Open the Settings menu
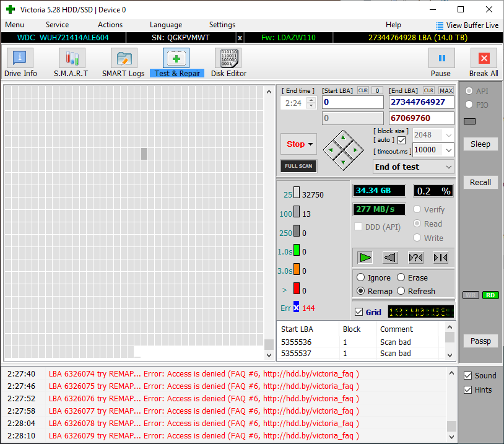Image resolution: width=504 pixels, height=444 pixels. 222,25
